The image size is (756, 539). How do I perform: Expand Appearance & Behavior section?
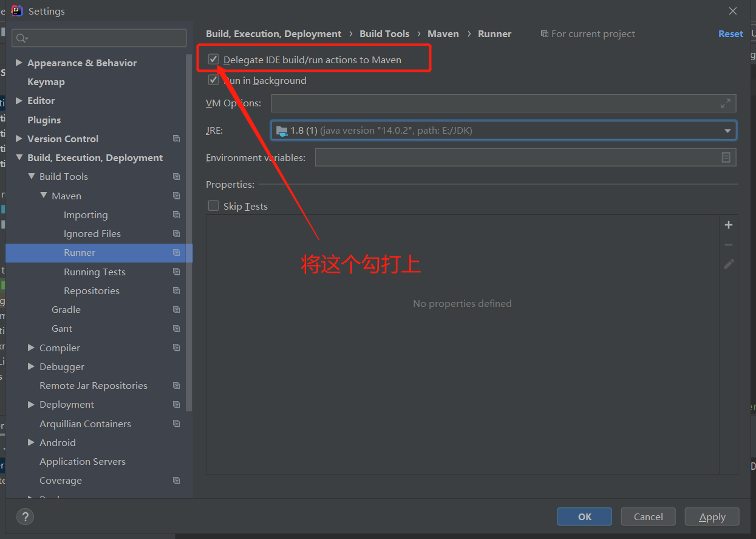coord(19,62)
